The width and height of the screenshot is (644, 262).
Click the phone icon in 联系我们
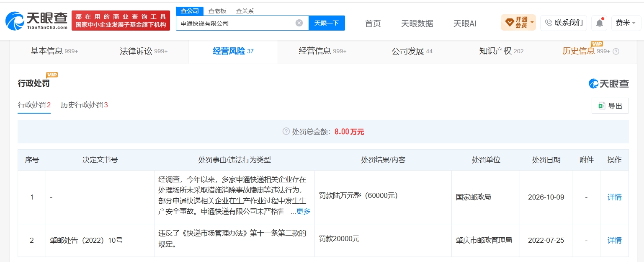coord(549,23)
